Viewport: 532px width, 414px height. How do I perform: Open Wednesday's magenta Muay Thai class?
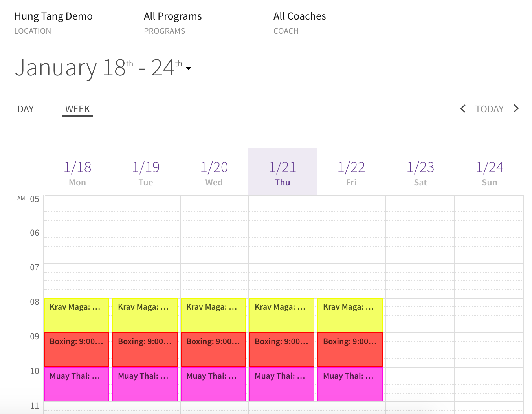(x=213, y=384)
